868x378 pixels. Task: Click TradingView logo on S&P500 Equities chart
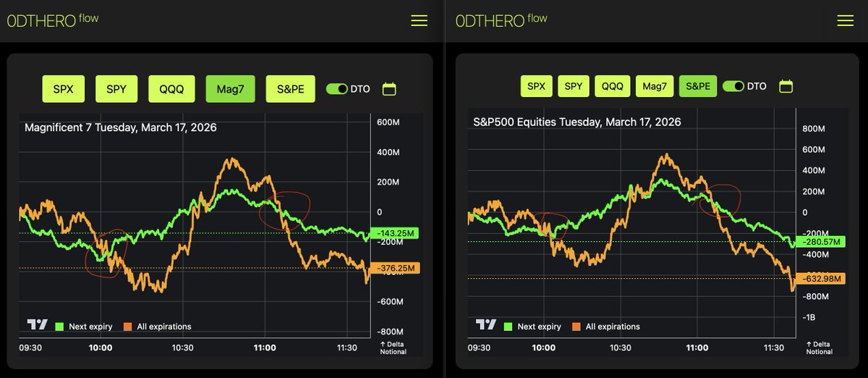(486, 325)
